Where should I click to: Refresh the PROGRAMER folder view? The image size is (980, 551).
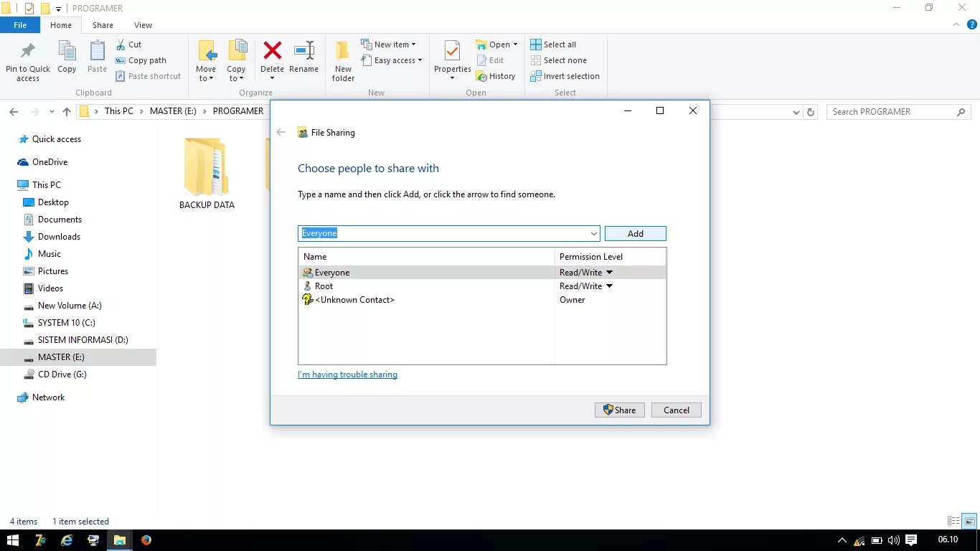(x=811, y=112)
